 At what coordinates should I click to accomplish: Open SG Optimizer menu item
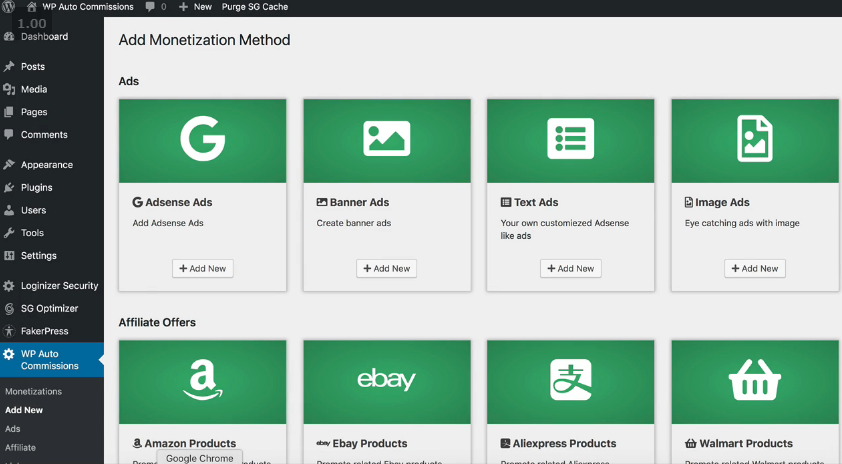[49, 308]
